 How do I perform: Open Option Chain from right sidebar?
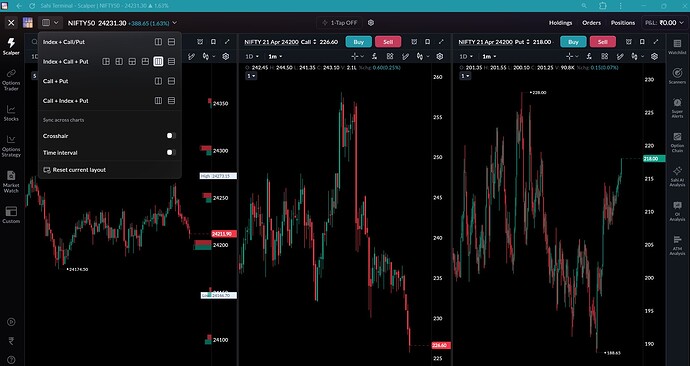677,143
